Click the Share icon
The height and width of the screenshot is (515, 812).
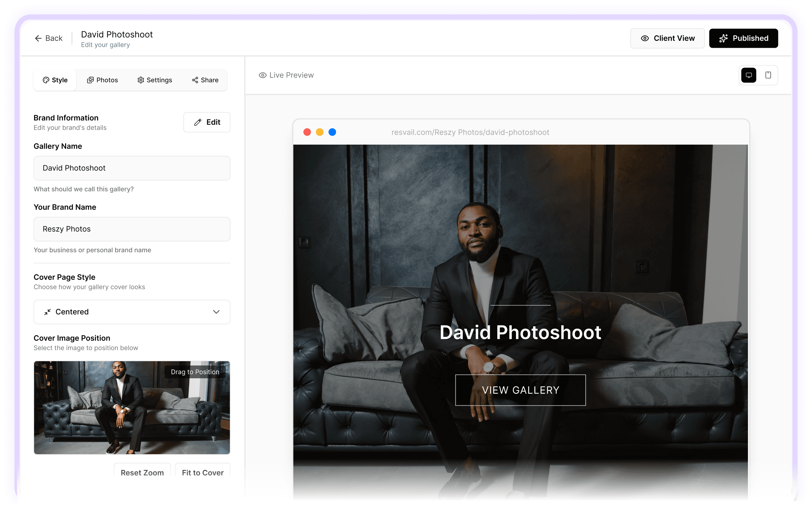(194, 80)
